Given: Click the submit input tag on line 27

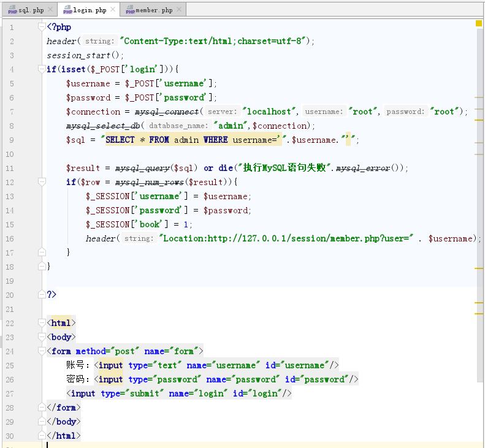Looking at the screenshot, I should (179, 393).
